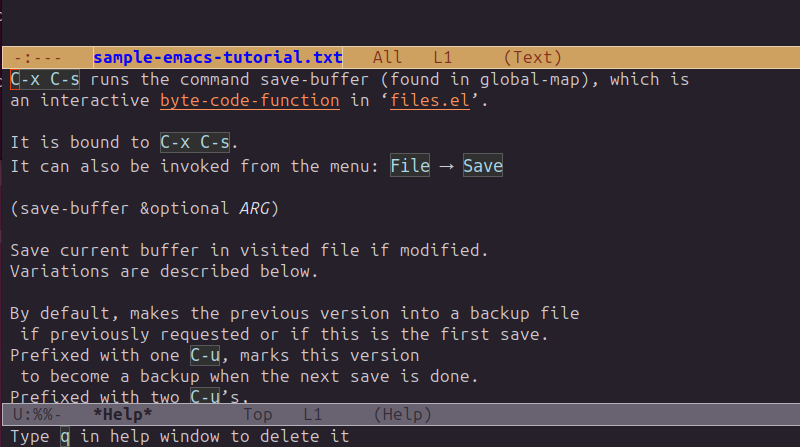Open the (Text) major mode menu
This screenshot has width=800, height=447.
pos(533,58)
